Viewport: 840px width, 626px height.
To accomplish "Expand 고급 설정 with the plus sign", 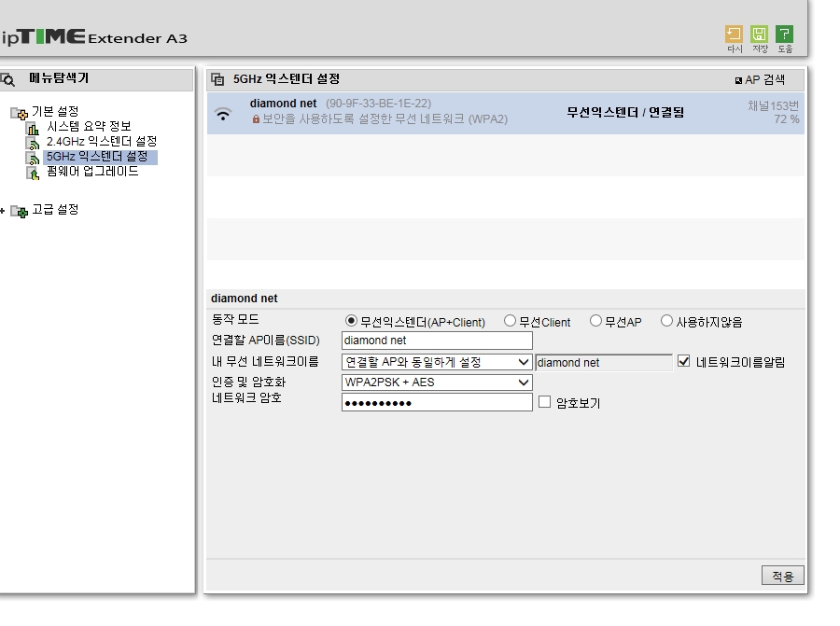I will (3, 211).
